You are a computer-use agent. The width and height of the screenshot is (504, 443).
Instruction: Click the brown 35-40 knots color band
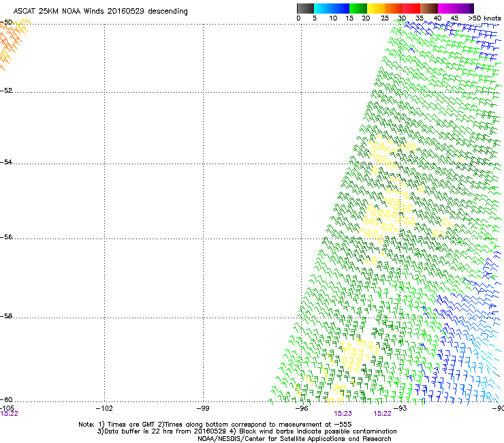(x=429, y=8)
